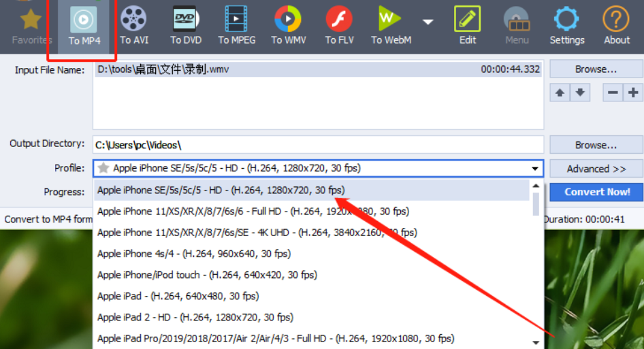Image resolution: width=644 pixels, height=349 pixels.
Task: Choose Apple iPad 2 HD 1280x720 profile
Action: [311, 318]
